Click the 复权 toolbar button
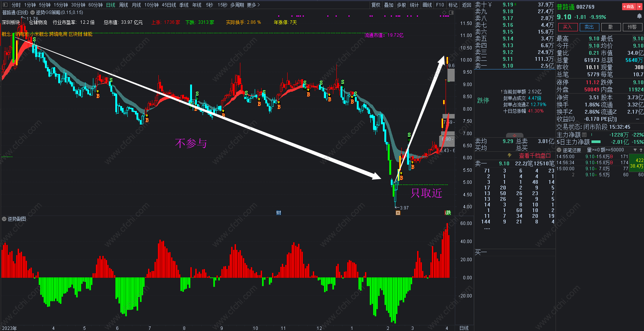The image size is (644, 331). (376, 5)
